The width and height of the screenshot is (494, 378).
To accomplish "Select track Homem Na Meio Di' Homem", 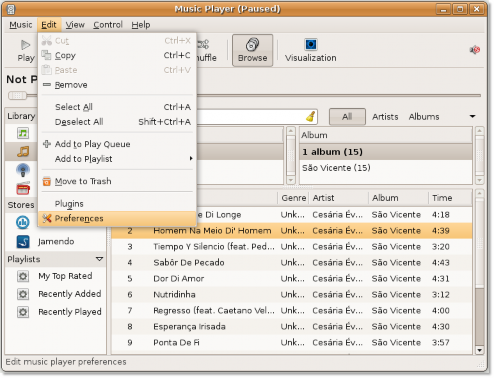I will tap(292, 231).
